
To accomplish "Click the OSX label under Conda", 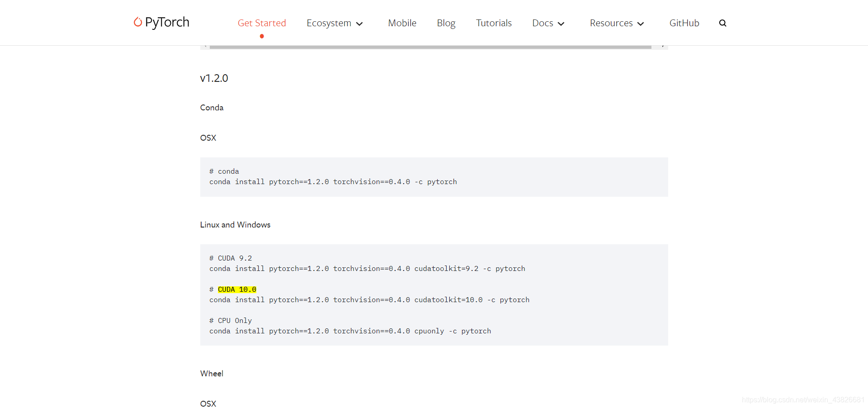I will [208, 138].
